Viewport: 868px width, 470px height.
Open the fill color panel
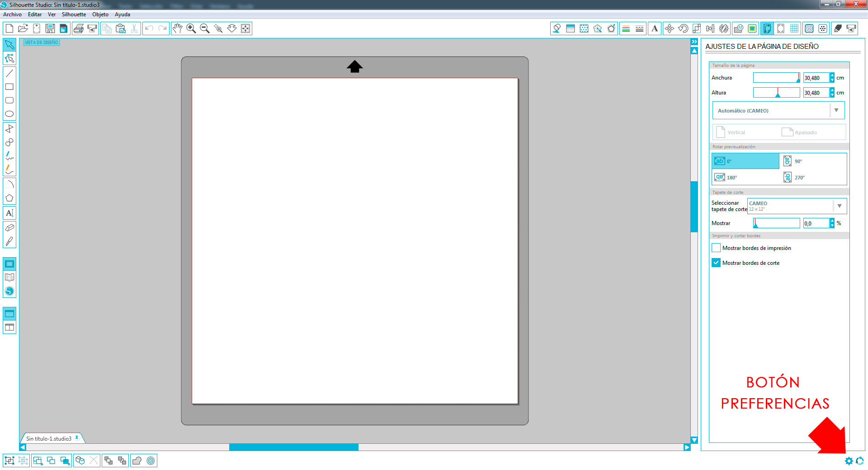(557, 28)
